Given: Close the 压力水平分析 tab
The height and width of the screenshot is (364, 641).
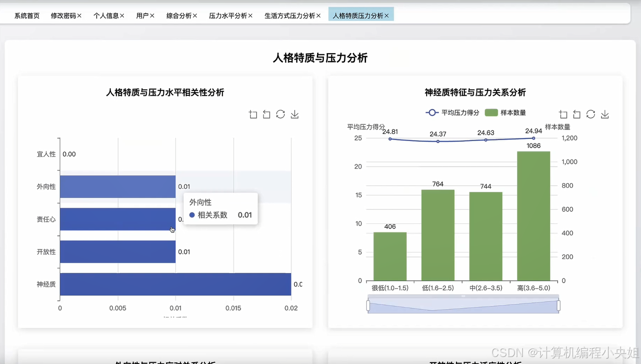Looking at the screenshot, I should pyautogui.click(x=250, y=16).
